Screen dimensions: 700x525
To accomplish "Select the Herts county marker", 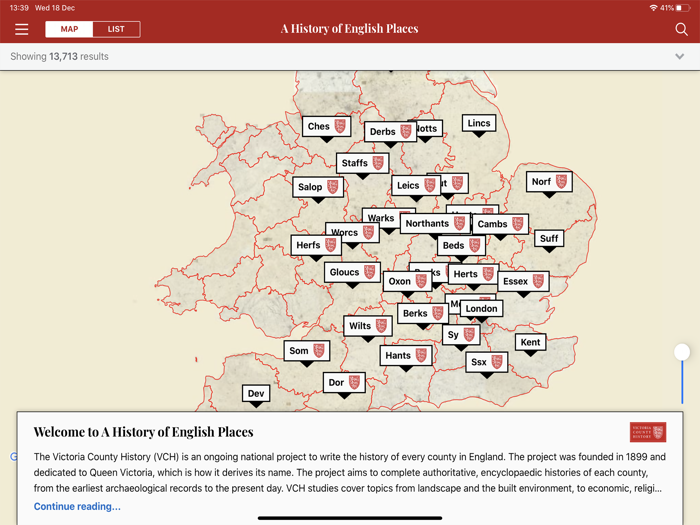I will pos(473,274).
